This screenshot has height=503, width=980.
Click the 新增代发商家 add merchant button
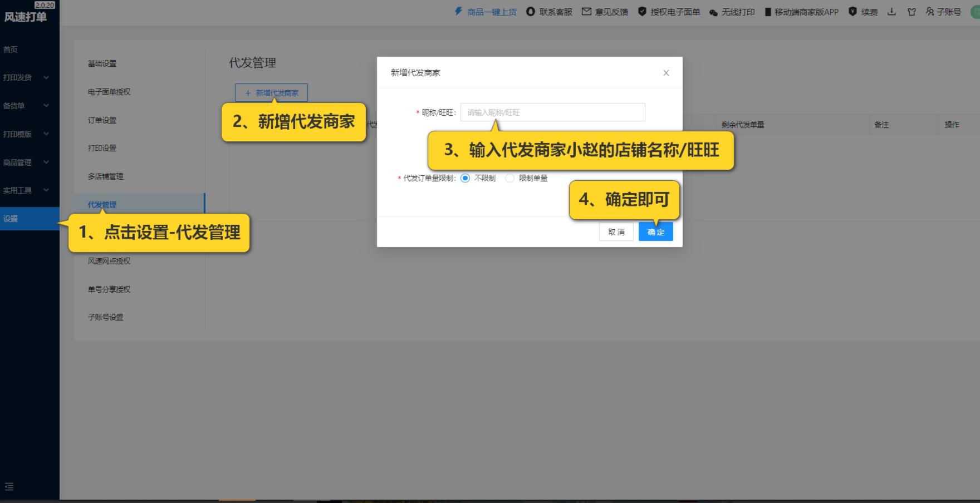tap(271, 93)
